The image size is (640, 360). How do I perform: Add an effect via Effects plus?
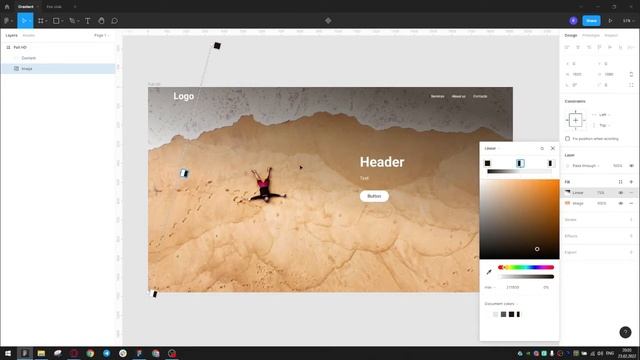point(631,236)
